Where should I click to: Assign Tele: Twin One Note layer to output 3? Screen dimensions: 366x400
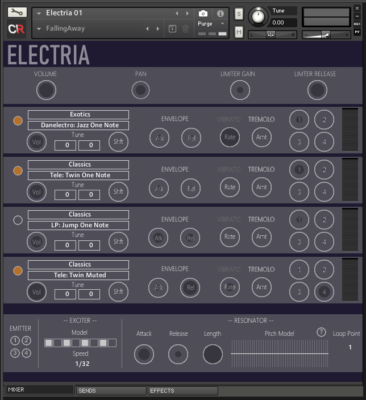click(299, 192)
